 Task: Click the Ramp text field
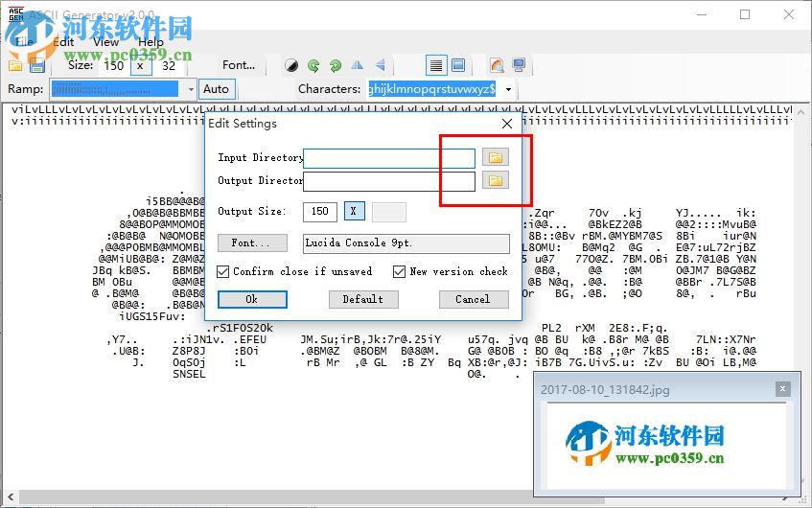[x=117, y=89]
